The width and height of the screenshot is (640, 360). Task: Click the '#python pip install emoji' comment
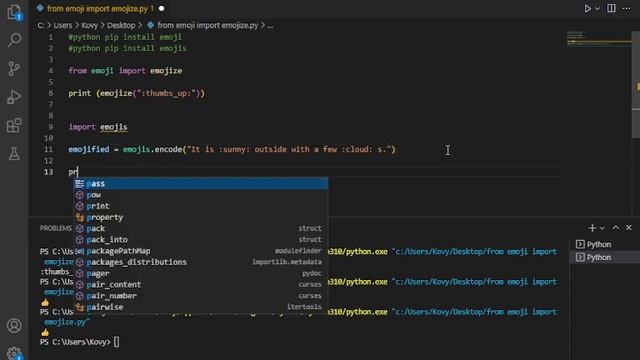coord(125,37)
